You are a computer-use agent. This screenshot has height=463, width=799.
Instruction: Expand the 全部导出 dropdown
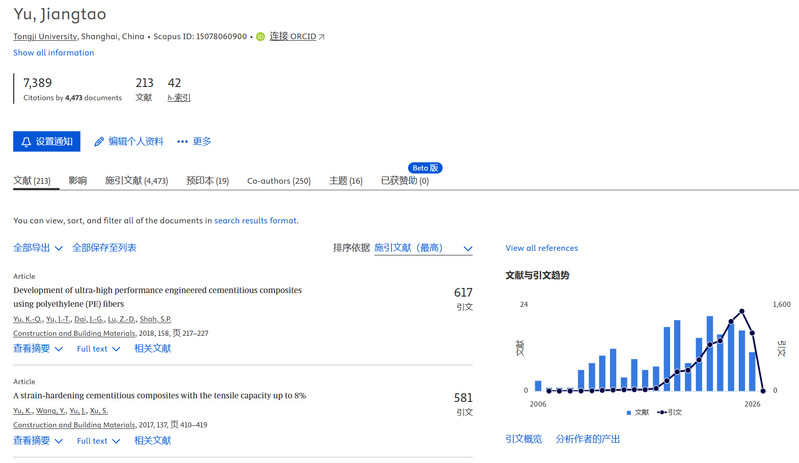[38, 248]
